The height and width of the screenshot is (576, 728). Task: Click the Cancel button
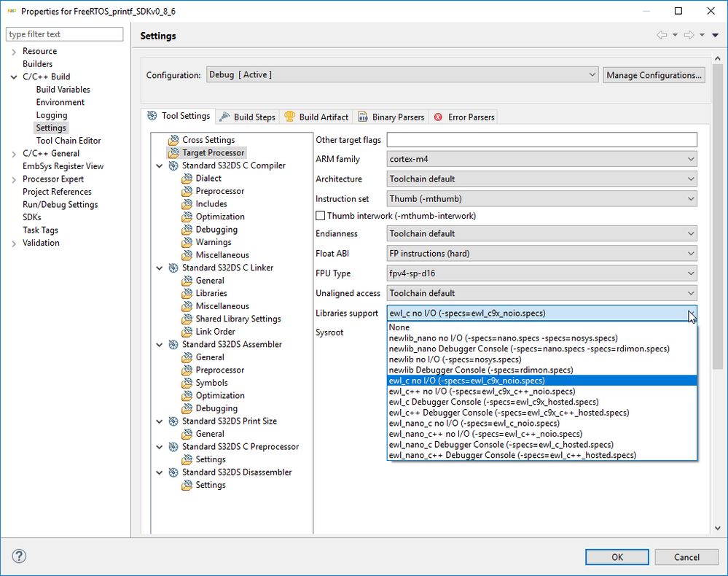(x=686, y=557)
